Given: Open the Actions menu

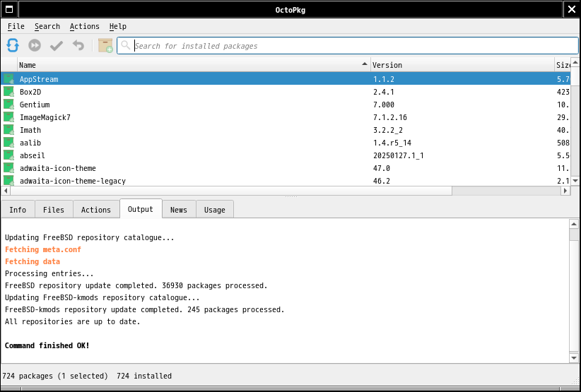Looking at the screenshot, I should point(84,26).
